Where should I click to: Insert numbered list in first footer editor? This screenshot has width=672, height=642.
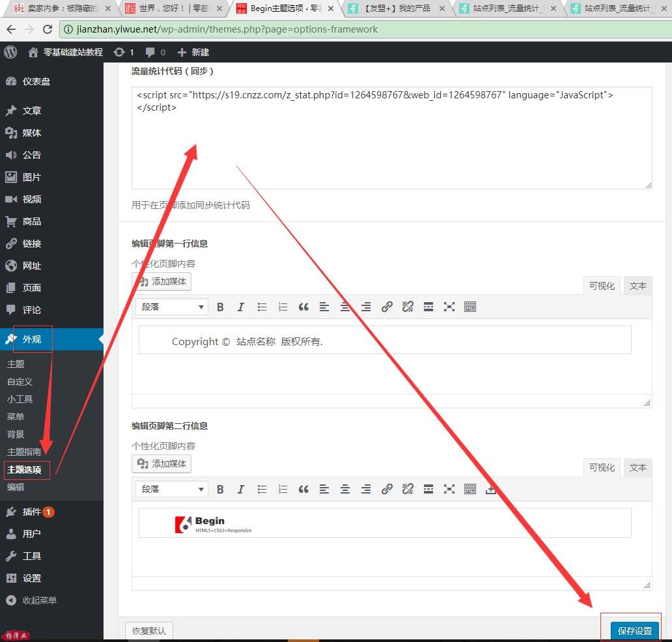pos(283,307)
